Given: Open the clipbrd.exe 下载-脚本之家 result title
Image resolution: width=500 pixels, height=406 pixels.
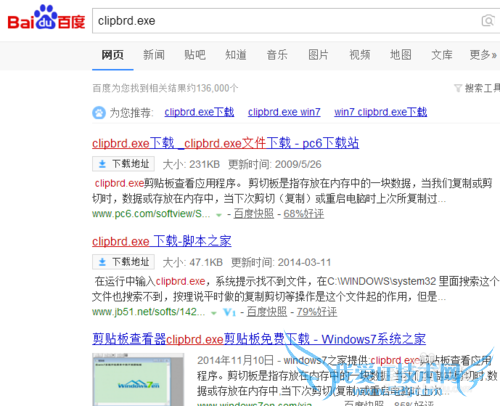Looking at the screenshot, I should (x=162, y=241).
